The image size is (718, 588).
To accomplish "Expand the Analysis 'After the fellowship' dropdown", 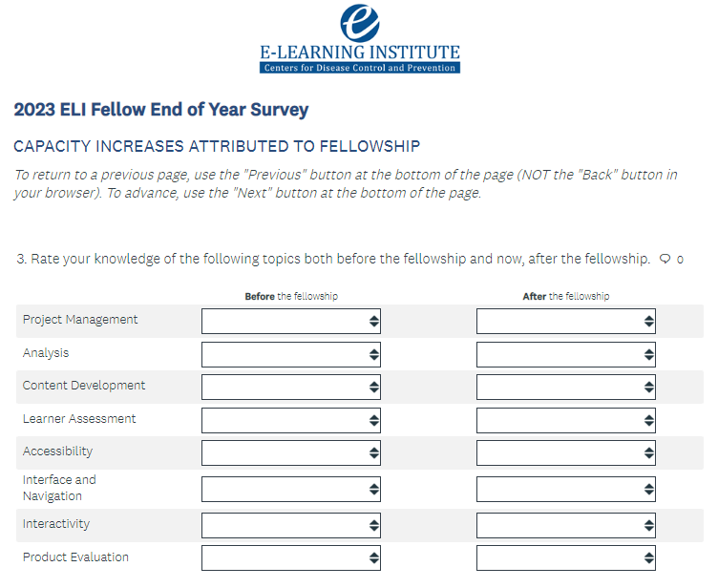I will point(565,354).
